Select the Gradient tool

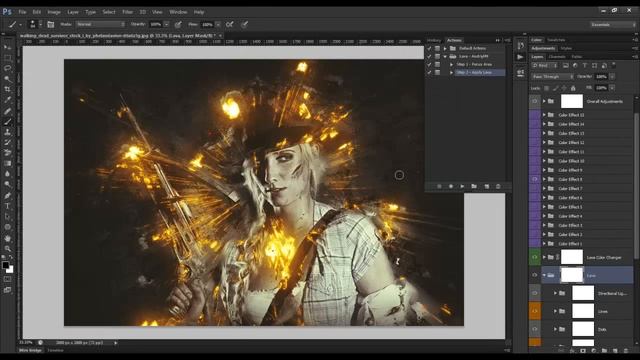(7, 164)
